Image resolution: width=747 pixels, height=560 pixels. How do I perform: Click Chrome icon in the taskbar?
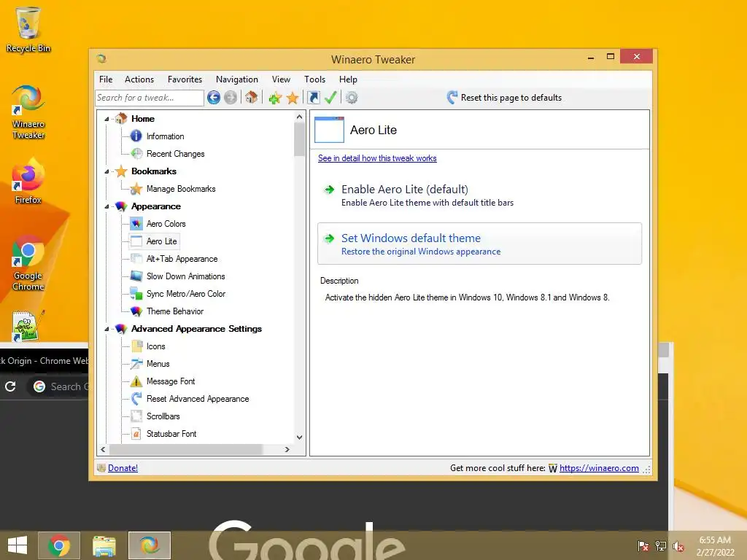[59, 545]
